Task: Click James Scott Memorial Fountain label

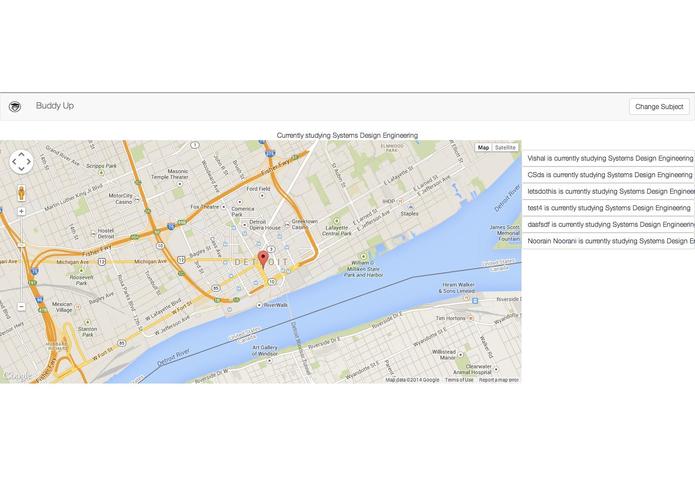Action: (506, 233)
